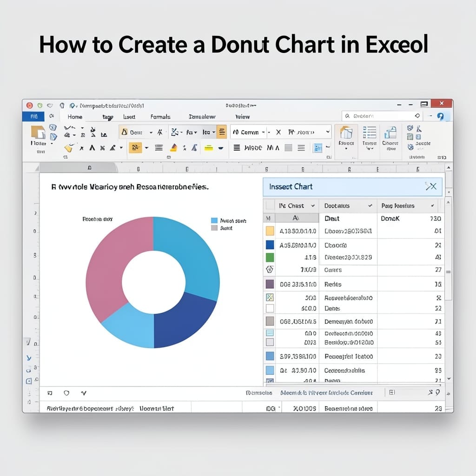Select the fill color bucket icon
The width and height of the screenshot is (476, 476).
(174, 148)
